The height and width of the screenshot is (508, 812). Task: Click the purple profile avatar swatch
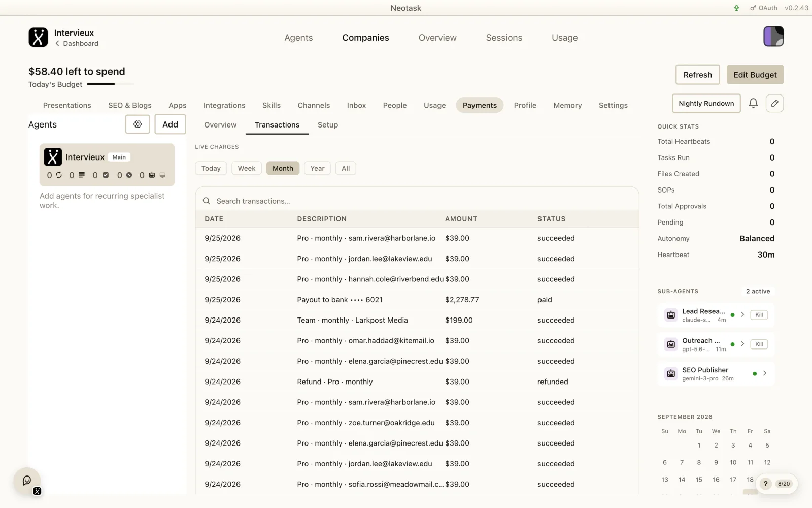pyautogui.click(x=773, y=37)
